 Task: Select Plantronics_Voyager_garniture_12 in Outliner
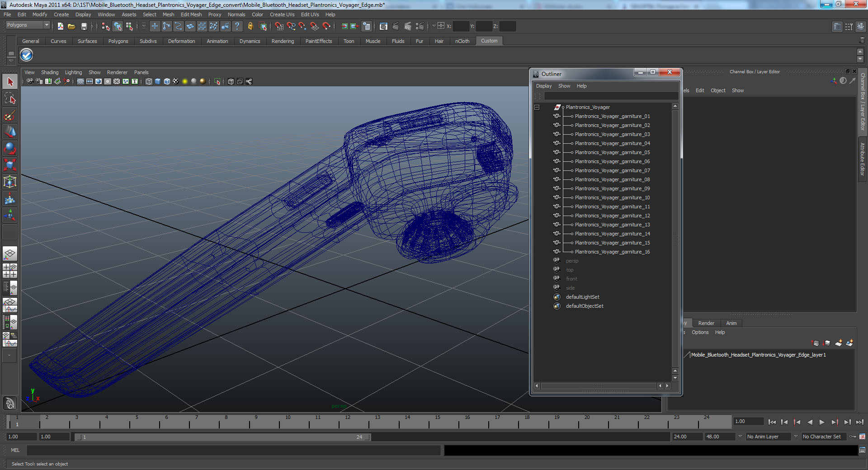click(x=612, y=216)
